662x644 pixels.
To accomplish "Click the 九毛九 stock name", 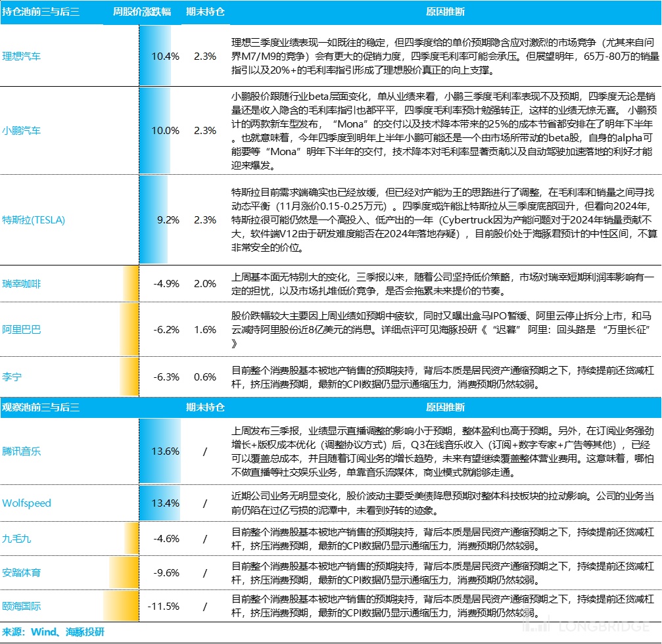I will click(17, 538).
